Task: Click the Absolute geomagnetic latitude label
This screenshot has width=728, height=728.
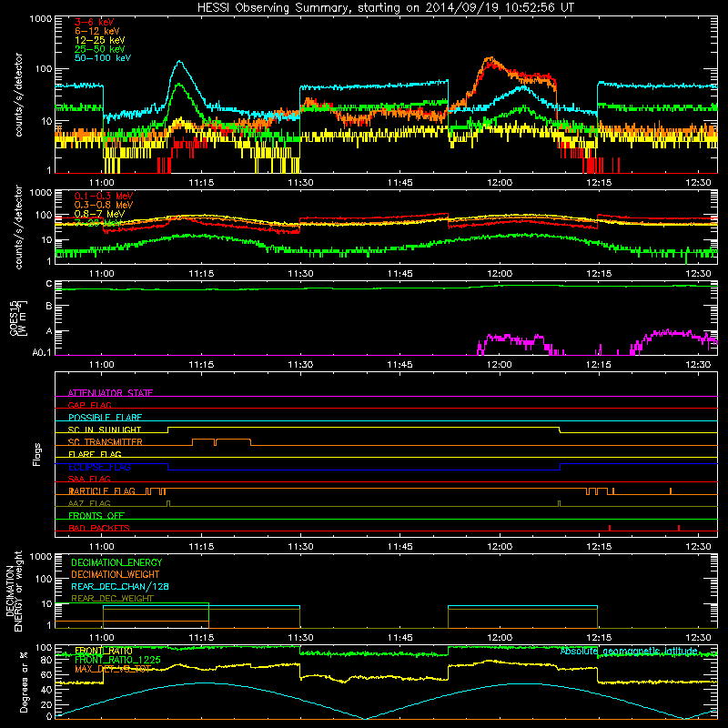Action: [629, 651]
